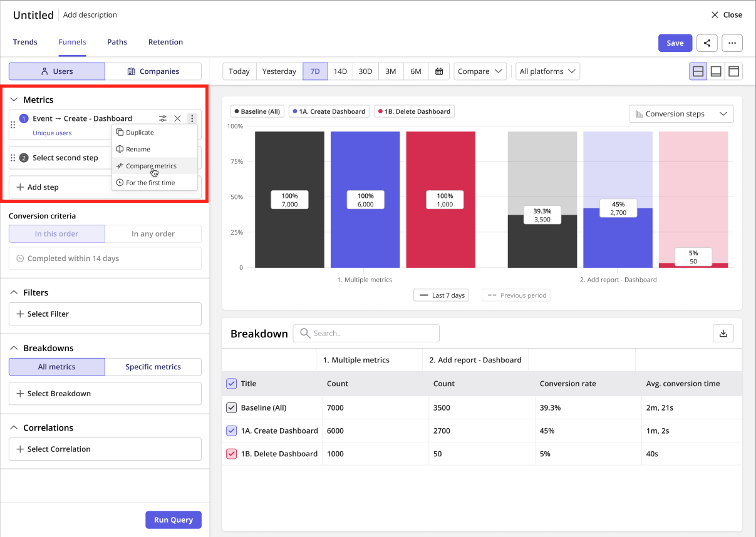Click the Breakdown search input field

pyautogui.click(x=366, y=334)
